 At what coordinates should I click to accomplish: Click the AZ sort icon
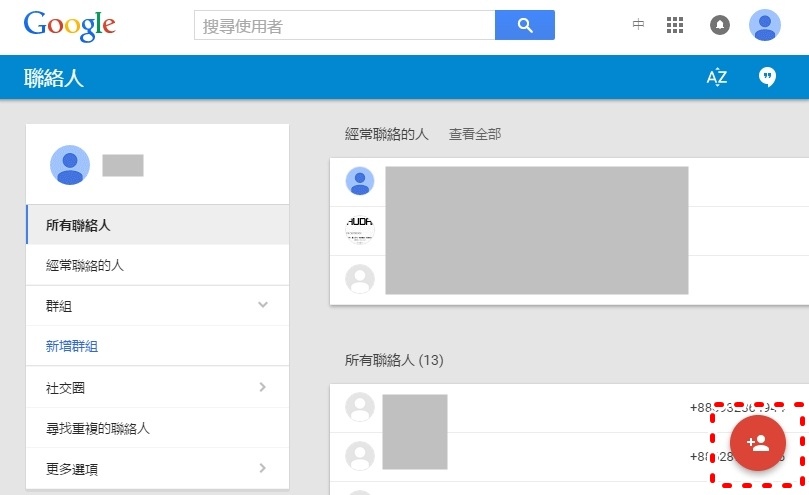point(717,77)
